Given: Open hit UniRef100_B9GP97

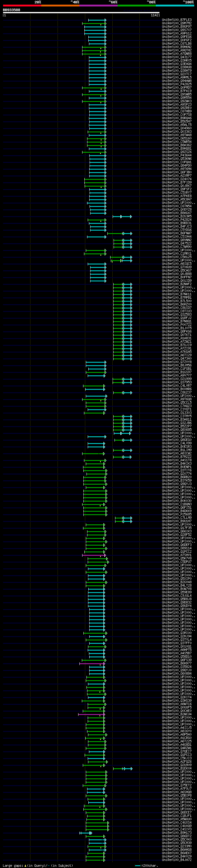Looking at the screenshot, I should pos(177,26).
